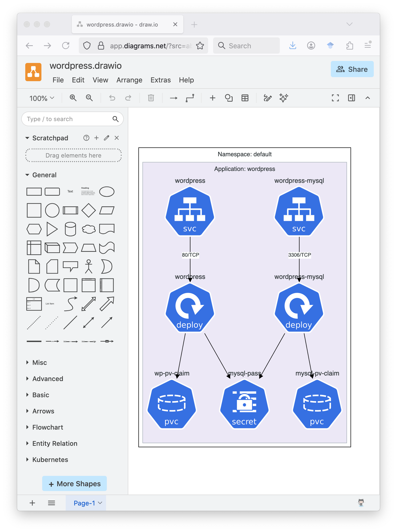Click the GitHub octocat icon in the footer

(361, 503)
